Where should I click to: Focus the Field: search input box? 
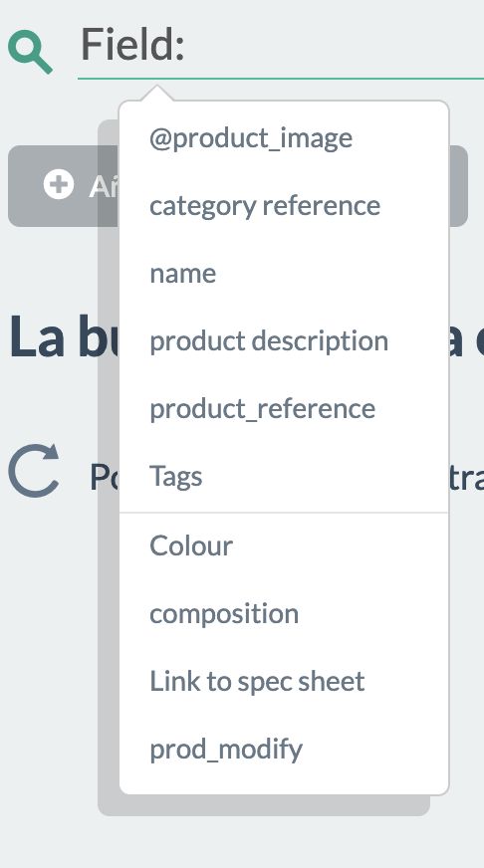tap(281, 46)
